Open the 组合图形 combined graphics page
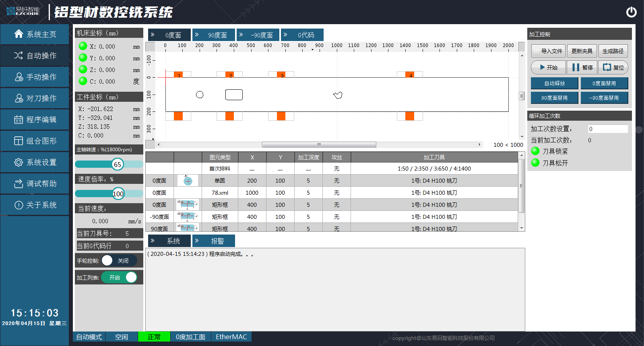Image resolution: width=644 pixels, height=346 pixels. coord(35,141)
